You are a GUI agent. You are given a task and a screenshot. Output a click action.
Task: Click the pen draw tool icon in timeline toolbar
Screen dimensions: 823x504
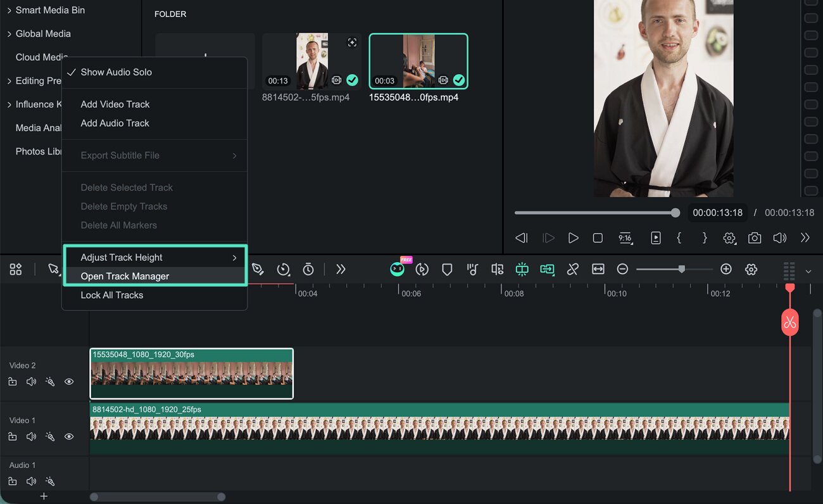[258, 270]
